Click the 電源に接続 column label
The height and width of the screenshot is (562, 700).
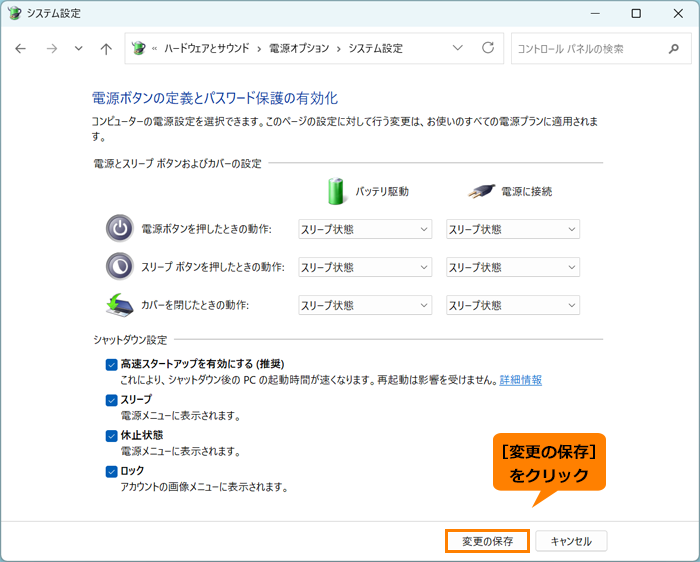click(526, 191)
